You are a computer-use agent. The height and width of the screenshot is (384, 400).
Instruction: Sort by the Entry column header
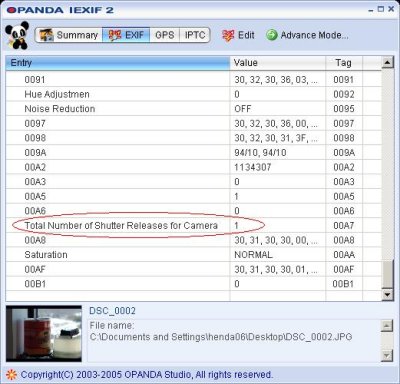pos(118,63)
